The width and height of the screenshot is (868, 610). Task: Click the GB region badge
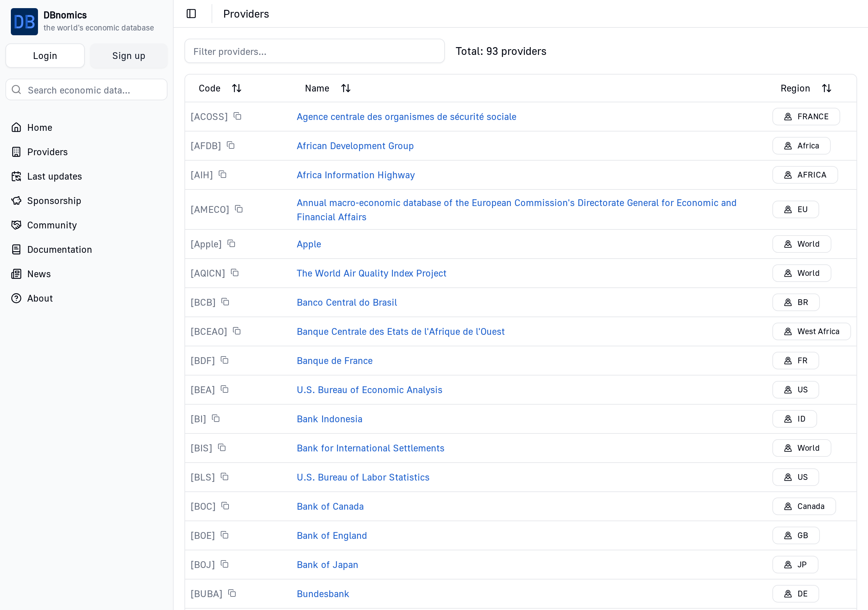(796, 535)
